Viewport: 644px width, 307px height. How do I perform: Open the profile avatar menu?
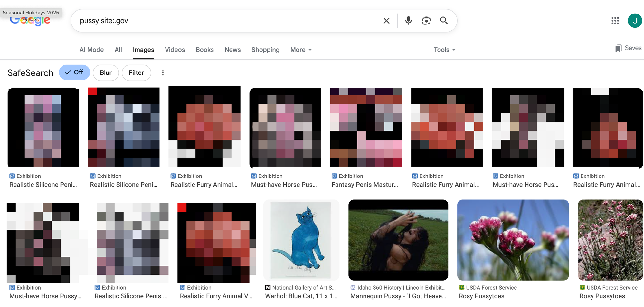[x=635, y=21]
